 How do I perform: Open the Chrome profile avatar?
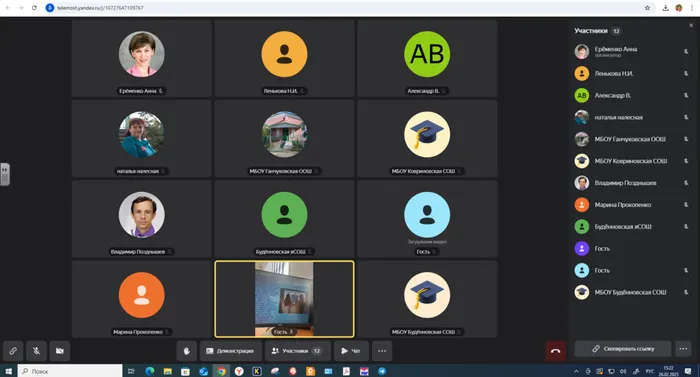[679, 8]
